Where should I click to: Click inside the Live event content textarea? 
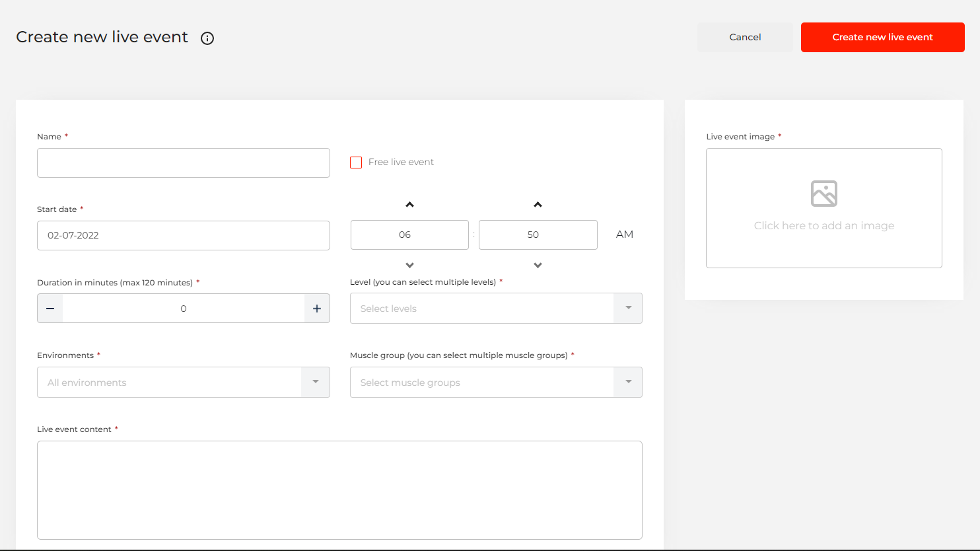point(339,490)
